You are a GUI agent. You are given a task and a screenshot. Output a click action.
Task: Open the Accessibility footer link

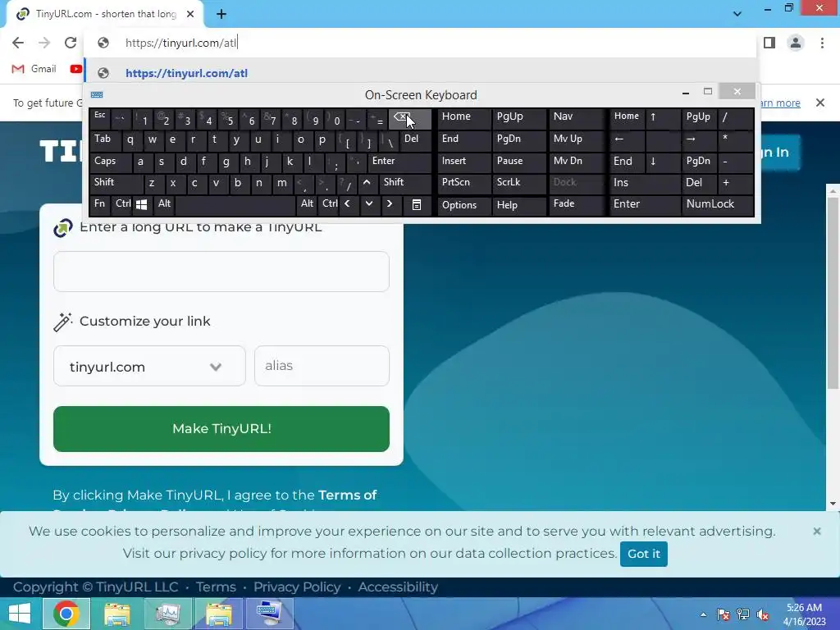[x=398, y=587]
